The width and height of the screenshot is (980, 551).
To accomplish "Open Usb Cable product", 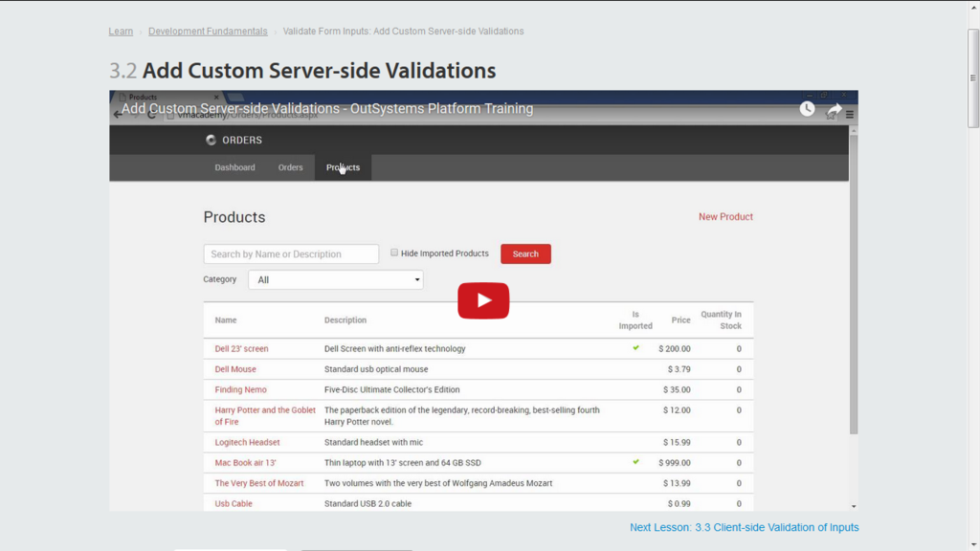I will pyautogui.click(x=234, y=503).
